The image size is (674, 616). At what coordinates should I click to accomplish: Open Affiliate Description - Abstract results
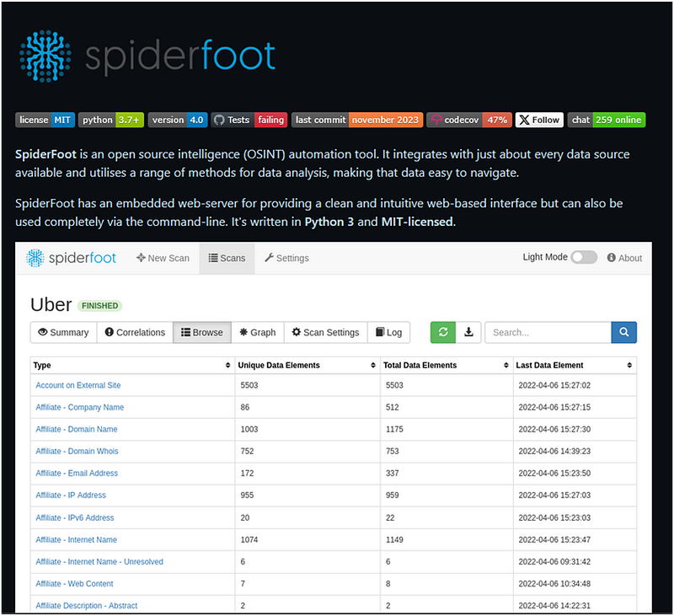[87, 605]
